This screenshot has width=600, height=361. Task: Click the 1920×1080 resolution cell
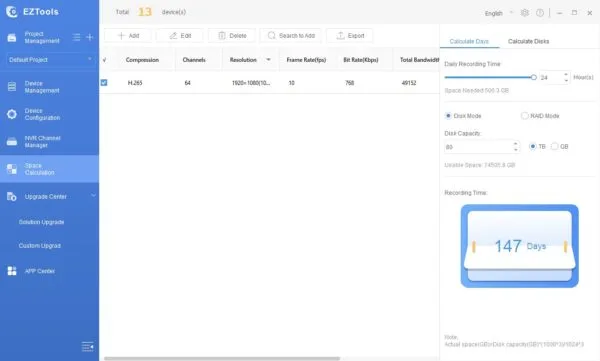point(251,83)
